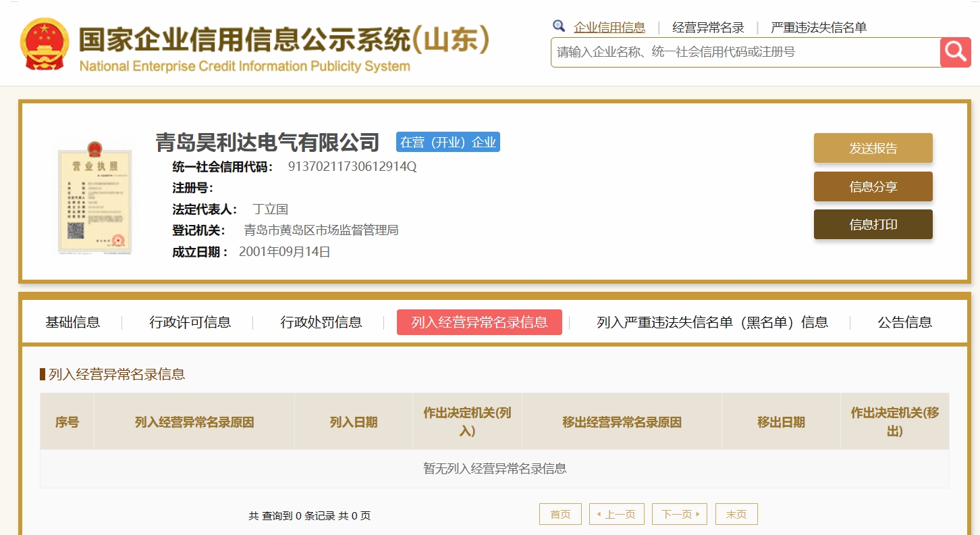This screenshot has height=535, width=980.
Task: Click the 在营（开业）企业 status badge
Action: pos(448,142)
